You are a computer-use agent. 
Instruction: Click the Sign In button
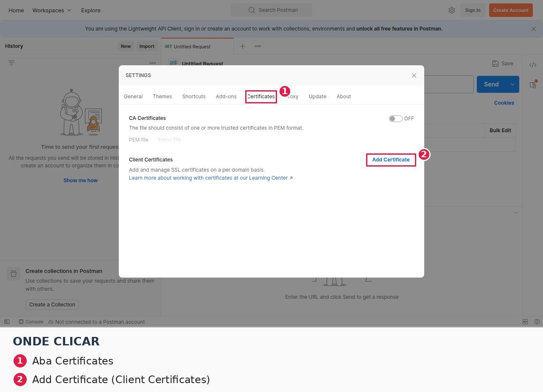(473, 10)
